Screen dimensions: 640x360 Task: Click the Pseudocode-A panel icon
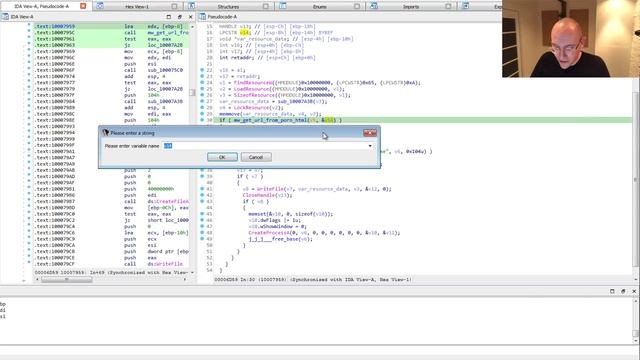(202, 17)
